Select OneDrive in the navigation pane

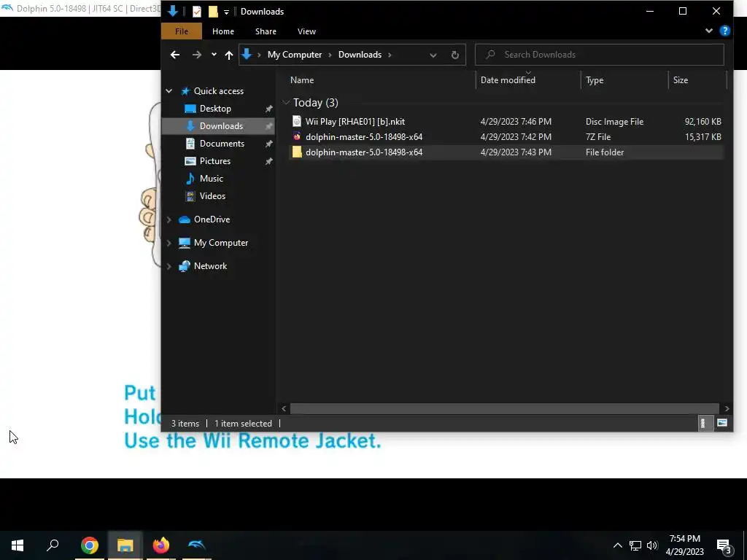pyautogui.click(x=212, y=219)
